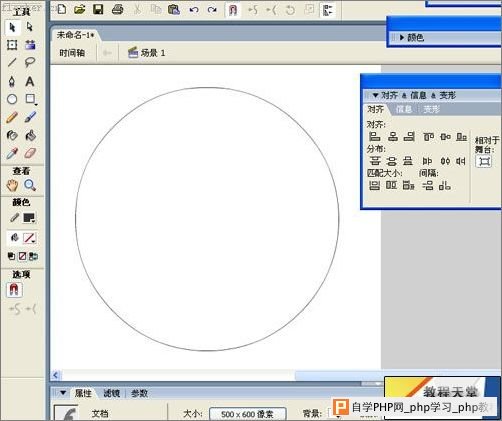Switch to the 信息 tab
This screenshot has height=421, width=502.
pos(404,109)
